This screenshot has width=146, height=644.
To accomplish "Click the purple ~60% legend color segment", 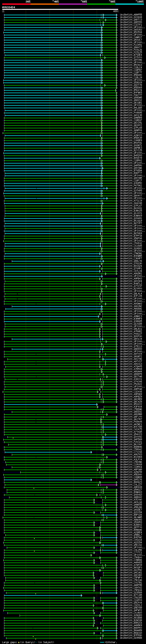I will (x=73, y=4).
